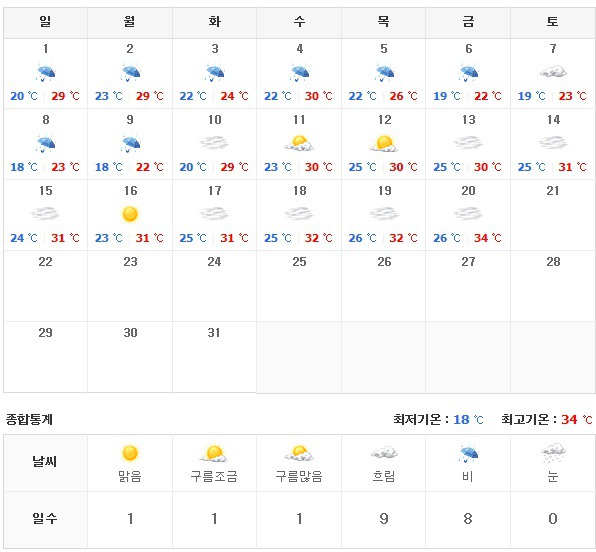Click date number 30 in the calendar
Viewport: 596px width, 552px height.
coord(130,333)
